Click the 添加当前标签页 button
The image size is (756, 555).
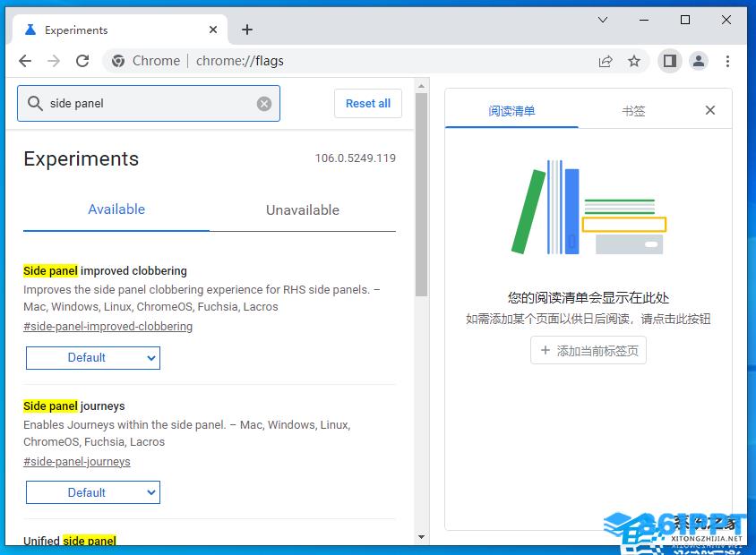pyautogui.click(x=588, y=350)
